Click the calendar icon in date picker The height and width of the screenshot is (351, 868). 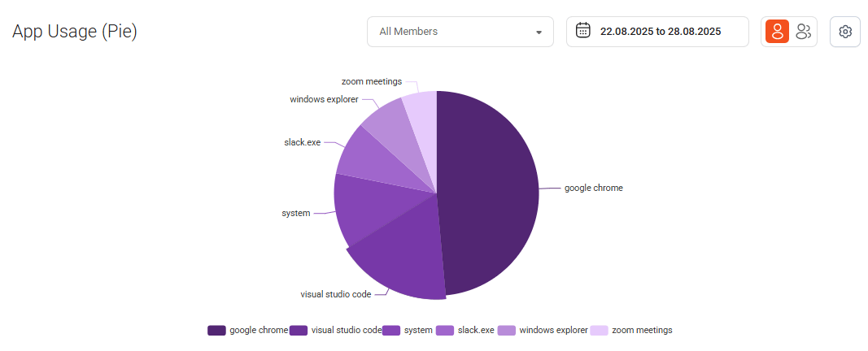583,31
